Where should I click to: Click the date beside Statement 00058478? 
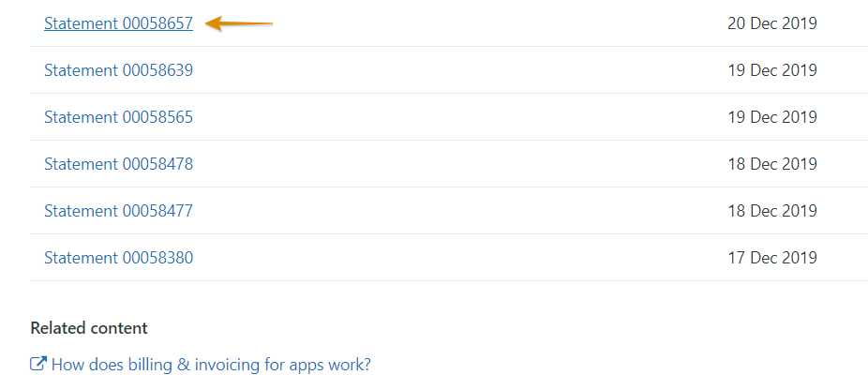772,164
